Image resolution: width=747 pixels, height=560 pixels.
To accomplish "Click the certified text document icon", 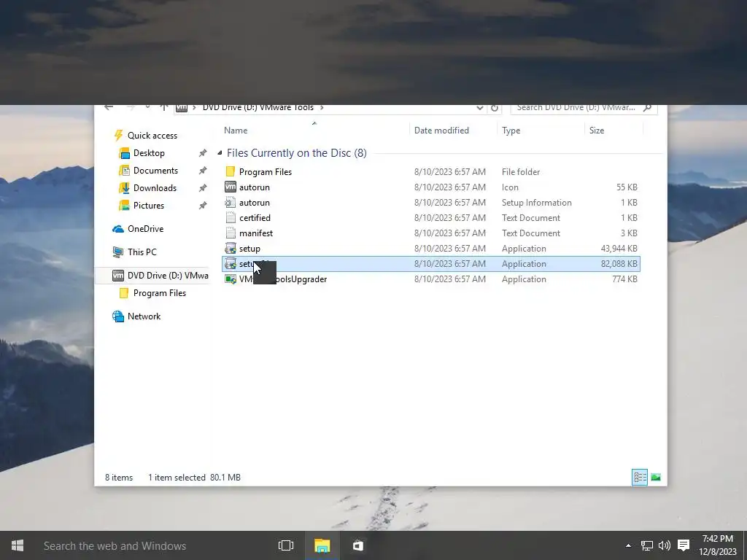I will (x=231, y=217).
